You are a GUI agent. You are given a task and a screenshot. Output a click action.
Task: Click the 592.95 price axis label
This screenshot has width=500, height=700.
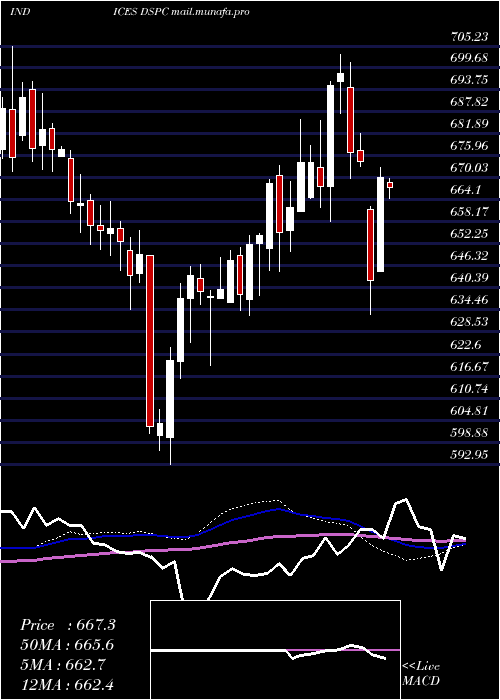point(469,455)
